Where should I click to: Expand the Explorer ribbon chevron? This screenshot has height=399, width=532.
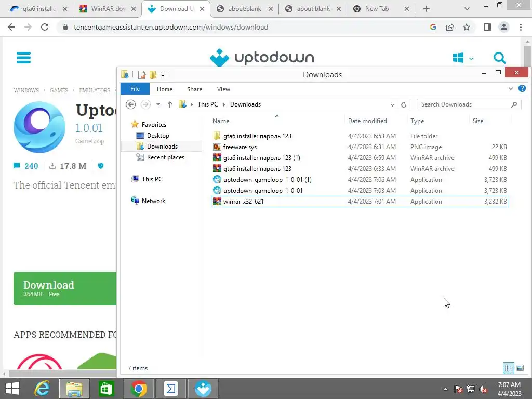pyautogui.click(x=511, y=89)
